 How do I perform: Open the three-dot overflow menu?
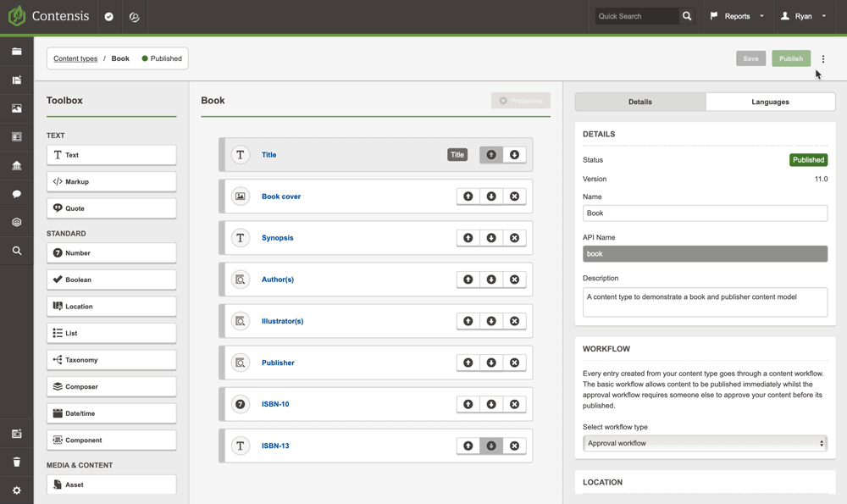[822, 58]
